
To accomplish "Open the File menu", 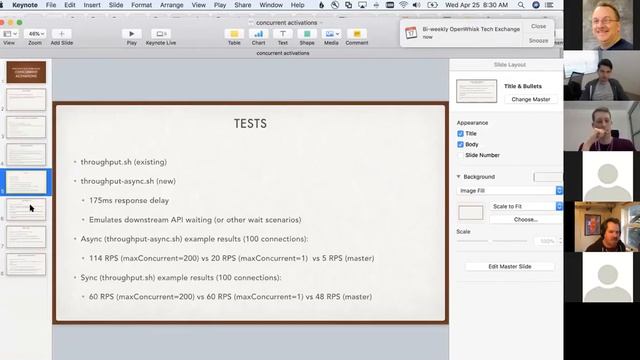I will pos(51,5).
